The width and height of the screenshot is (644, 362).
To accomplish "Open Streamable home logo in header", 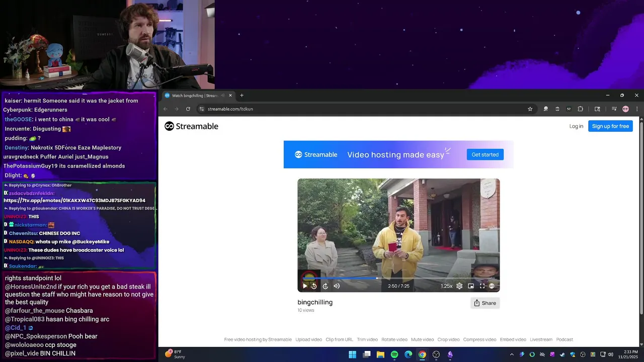I will [191, 126].
